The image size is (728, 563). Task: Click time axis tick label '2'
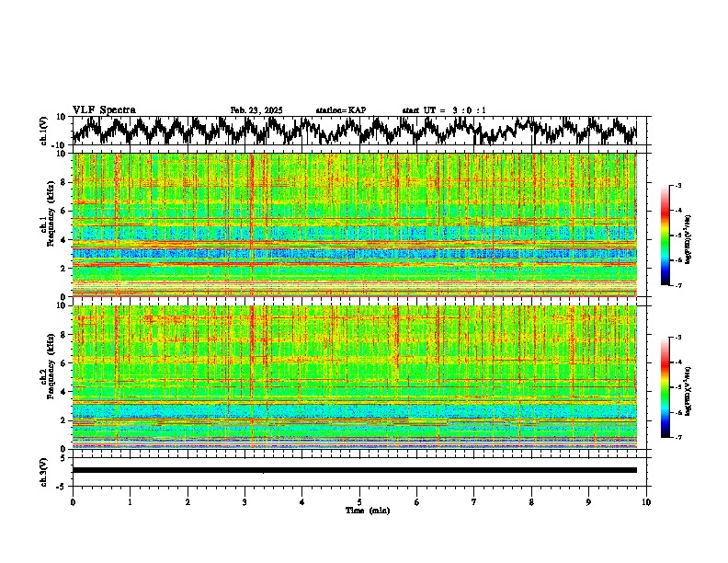point(188,502)
